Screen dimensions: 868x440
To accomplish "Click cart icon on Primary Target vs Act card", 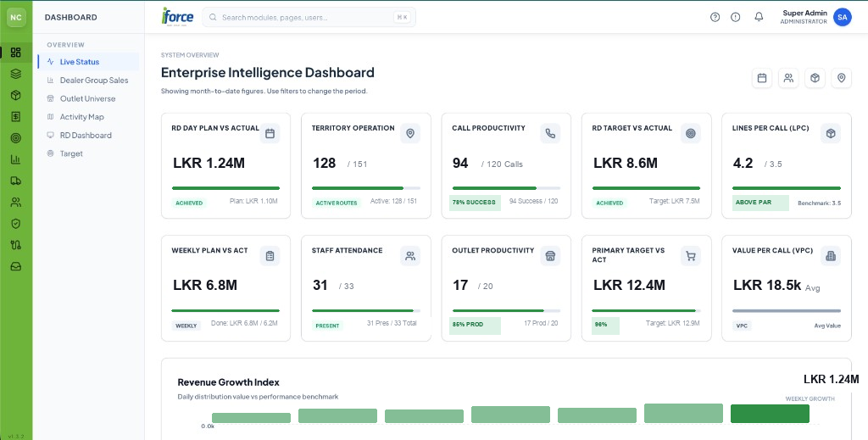I will [x=690, y=256].
